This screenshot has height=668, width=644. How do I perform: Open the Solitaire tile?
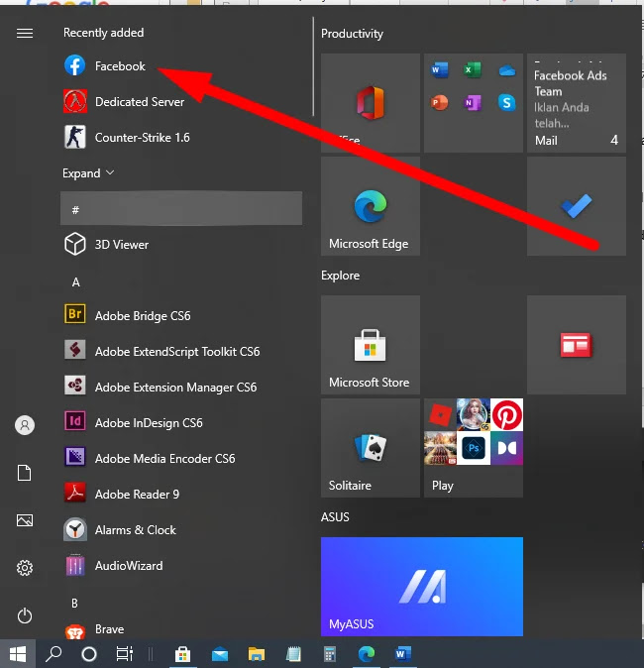click(371, 448)
